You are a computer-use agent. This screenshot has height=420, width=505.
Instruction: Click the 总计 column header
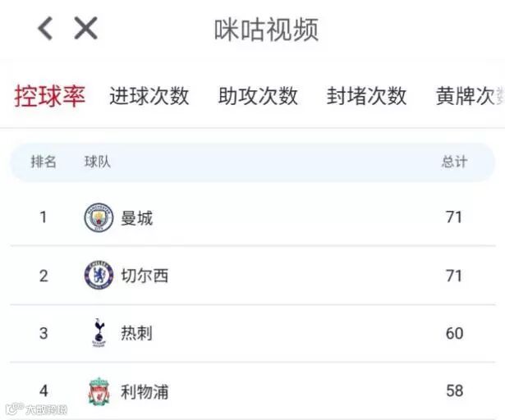pos(454,162)
